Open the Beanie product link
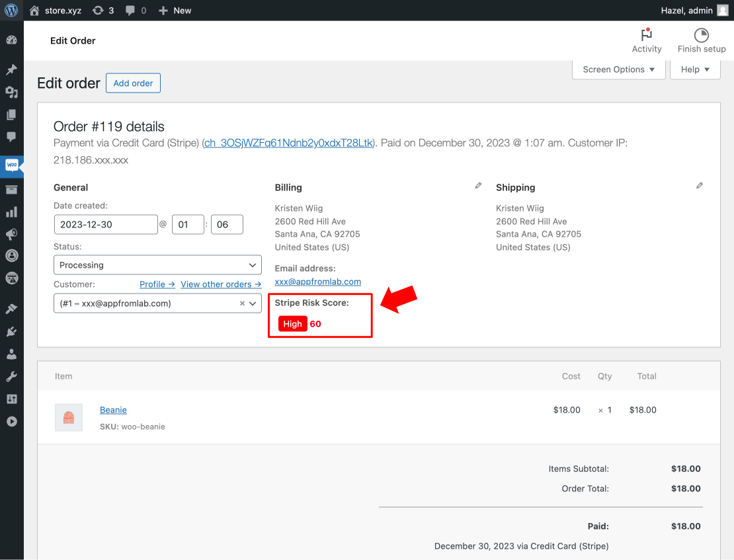 coord(113,410)
